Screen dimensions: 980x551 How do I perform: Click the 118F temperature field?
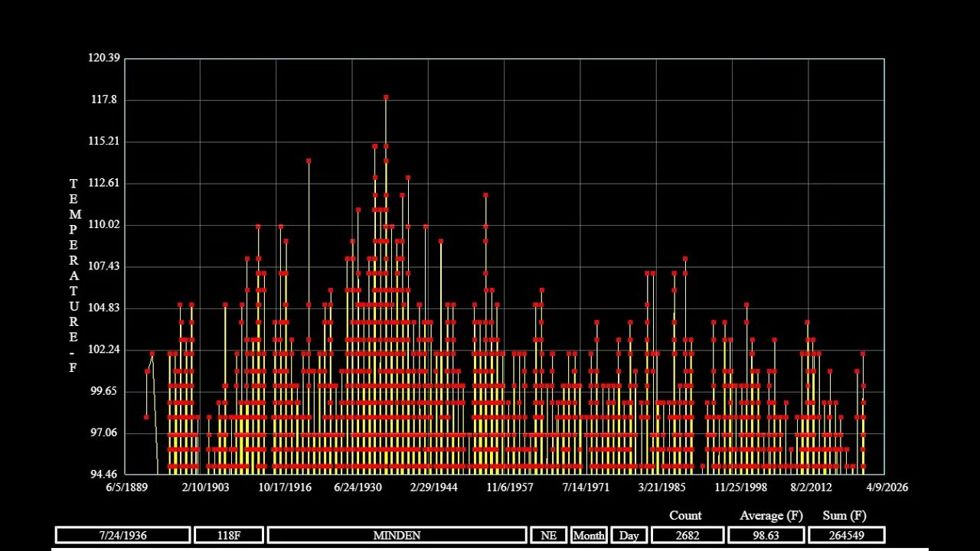click(229, 536)
